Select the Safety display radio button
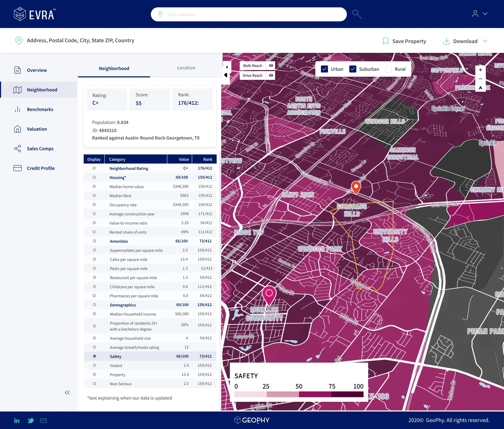 point(94,356)
